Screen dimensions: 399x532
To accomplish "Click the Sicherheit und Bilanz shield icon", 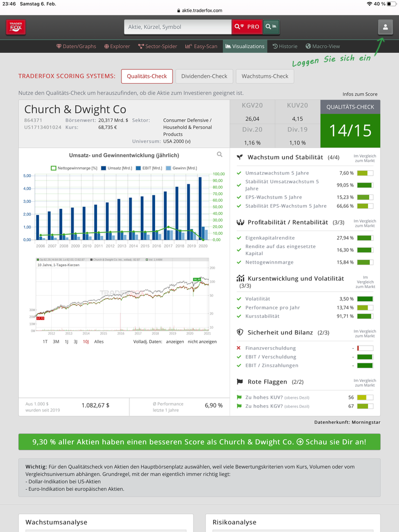I will 240,332.
